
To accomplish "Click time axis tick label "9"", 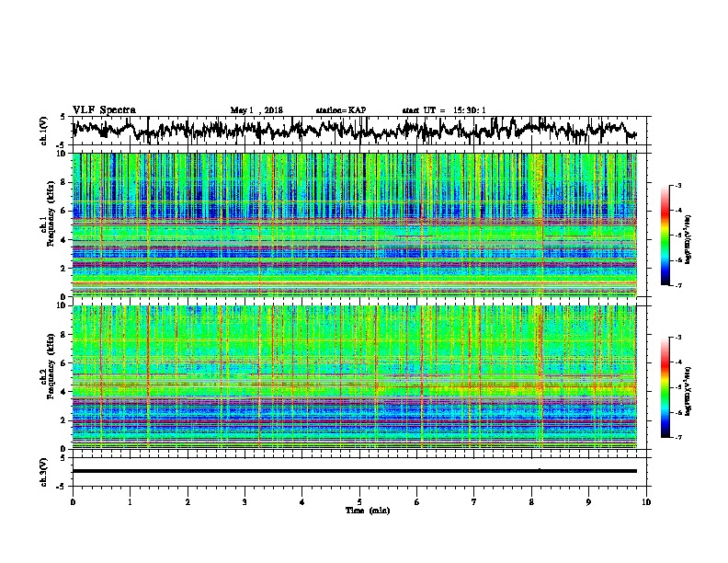I will coord(588,502).
